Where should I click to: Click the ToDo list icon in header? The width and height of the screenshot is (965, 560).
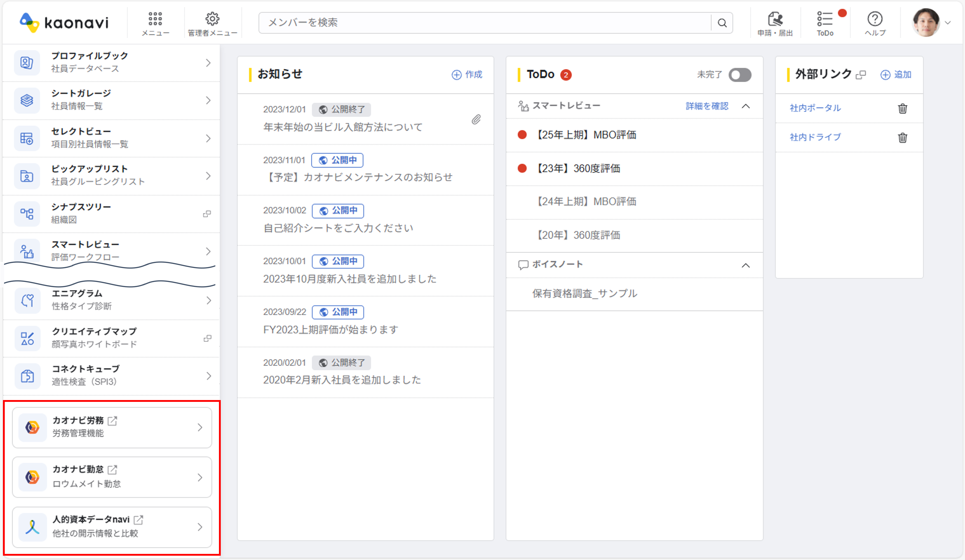coord(825,19)
